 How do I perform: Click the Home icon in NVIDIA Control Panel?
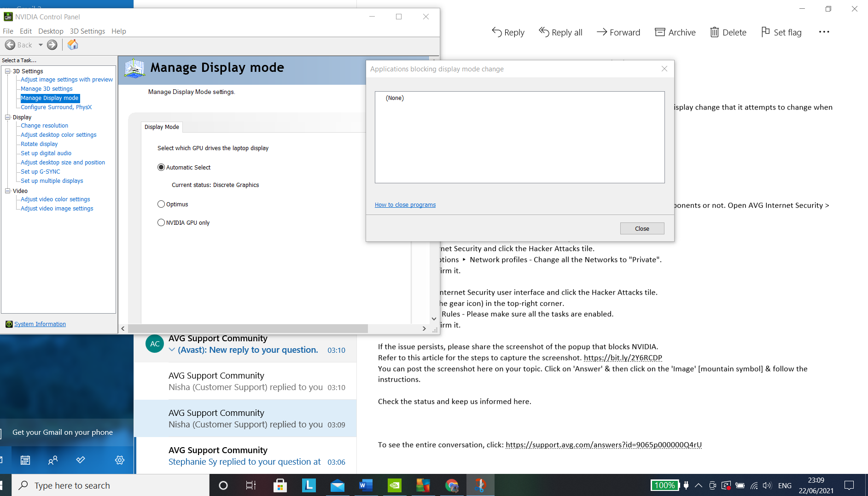(72, 45)
